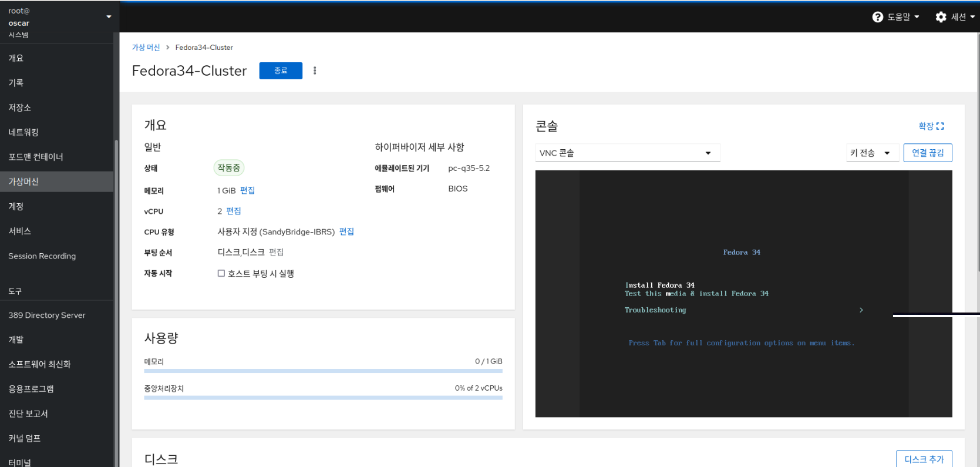Edit the CPU 유형 via 편집
Screen dimensions: 980x467
tap(346, 231)
